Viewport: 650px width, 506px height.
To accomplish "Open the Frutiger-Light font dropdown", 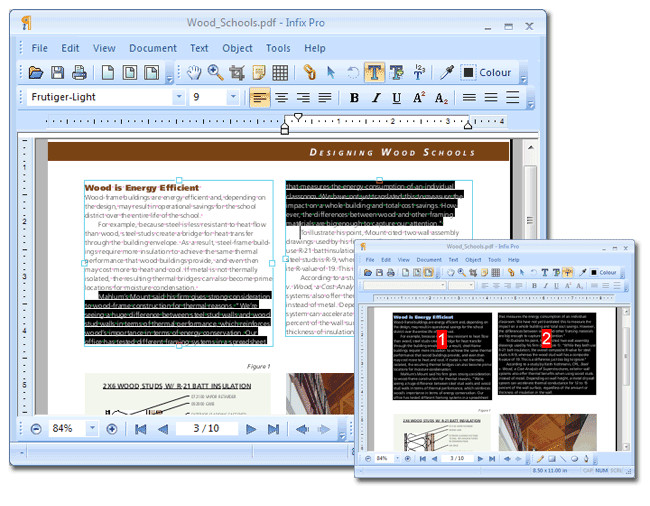I will point(179,98).
